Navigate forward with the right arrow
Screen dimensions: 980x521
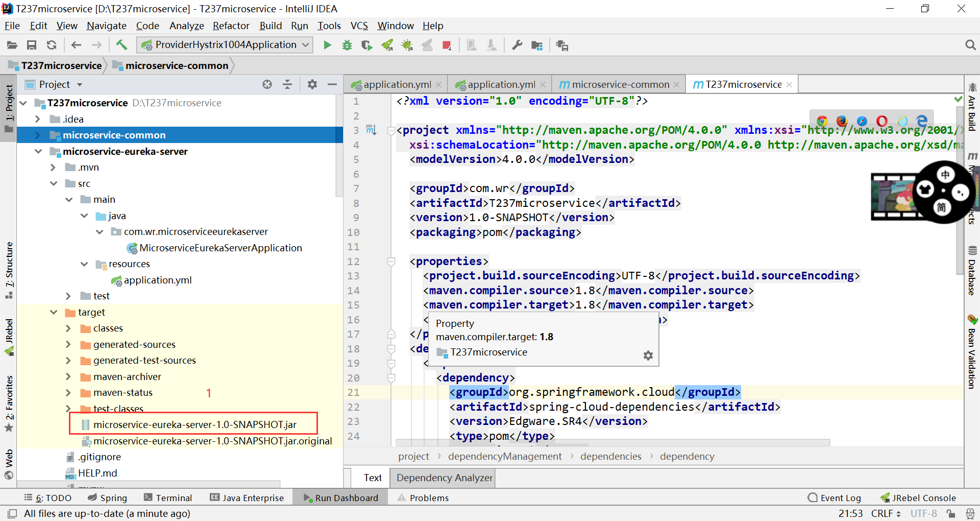[x=96, y=45]
